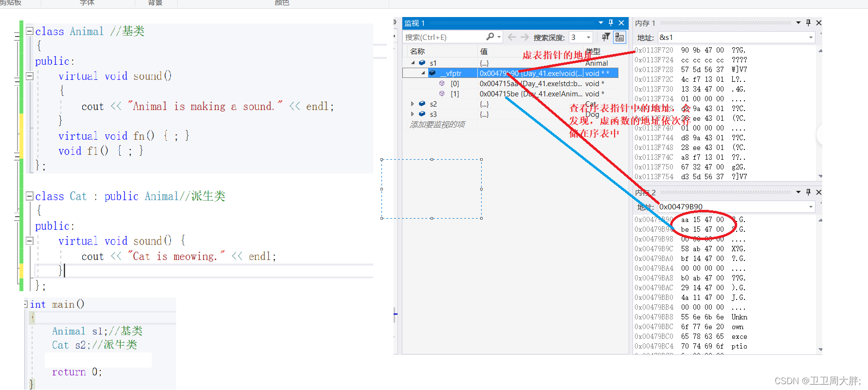Select the 内存 1 panel title
This screenshot has height=390, width=868.
point(645,23)
